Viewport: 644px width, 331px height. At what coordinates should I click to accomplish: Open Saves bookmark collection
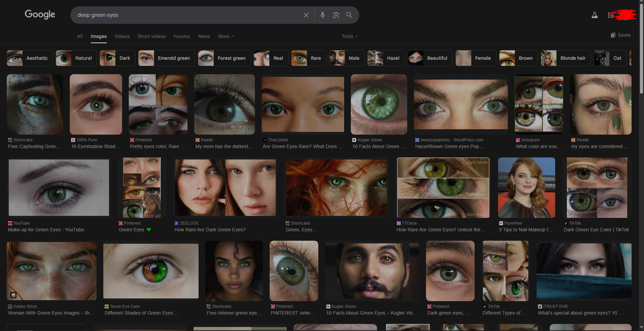621,35
